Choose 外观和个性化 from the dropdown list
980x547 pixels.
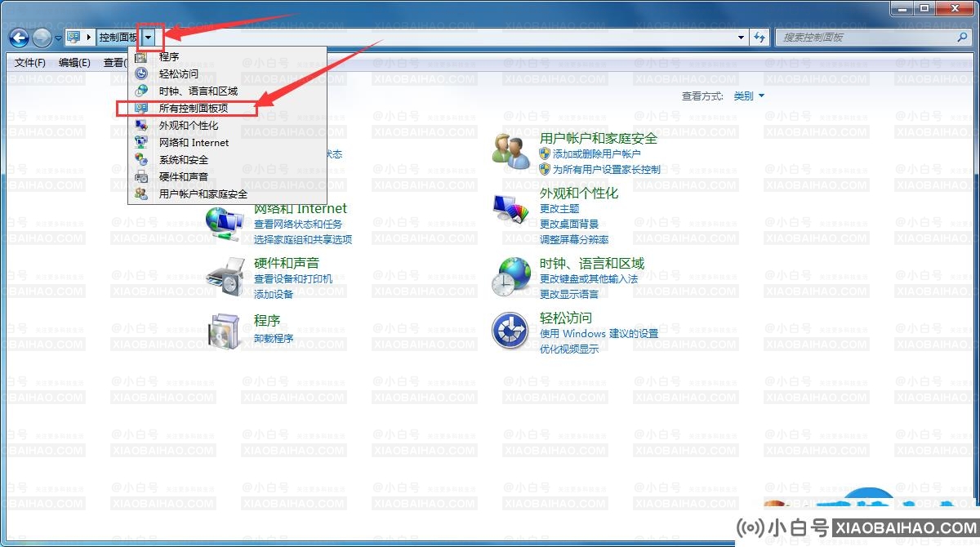(x=228, y=125)
